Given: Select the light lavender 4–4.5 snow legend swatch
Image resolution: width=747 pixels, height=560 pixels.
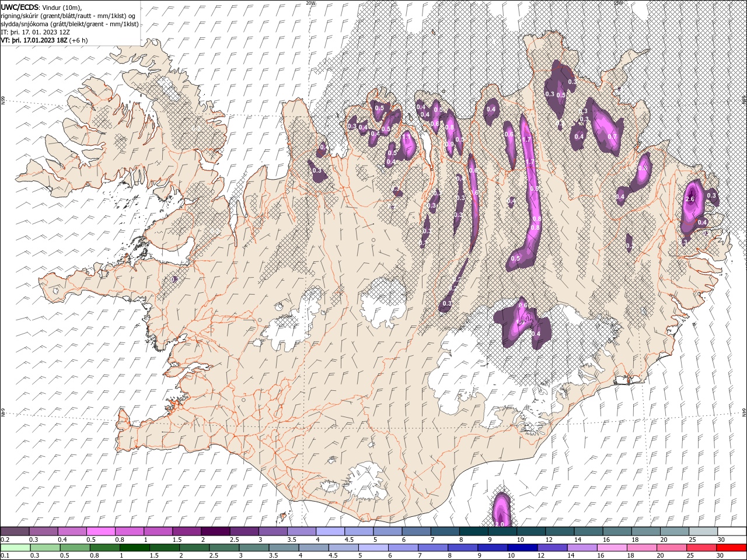Looking at the screenshot, I should point(330,531).
